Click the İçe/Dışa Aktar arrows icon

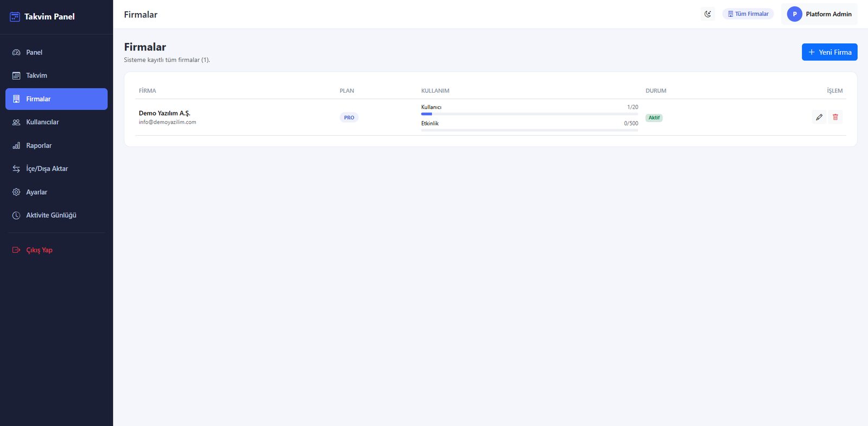(16, 169)
